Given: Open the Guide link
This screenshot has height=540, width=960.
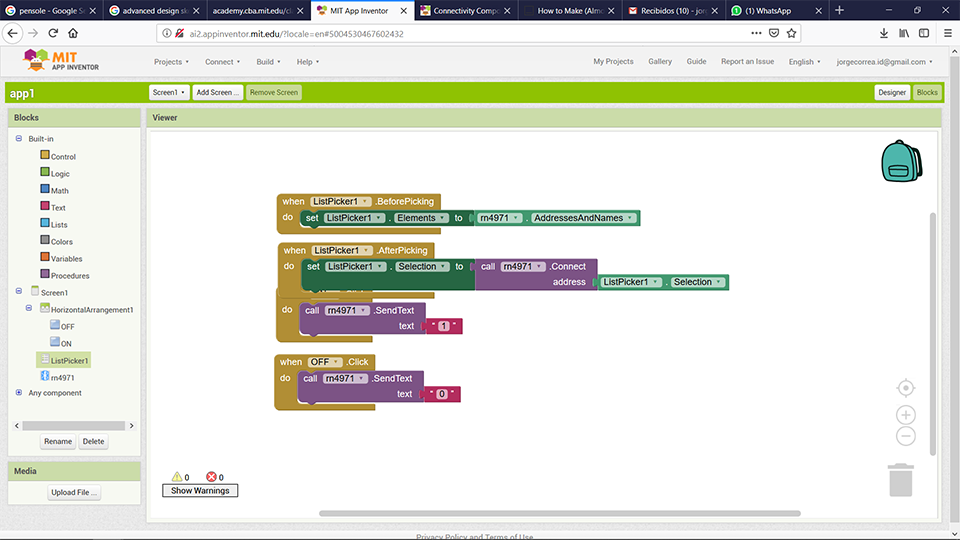Looking at the screenshot, I should [x=696, y=61].
